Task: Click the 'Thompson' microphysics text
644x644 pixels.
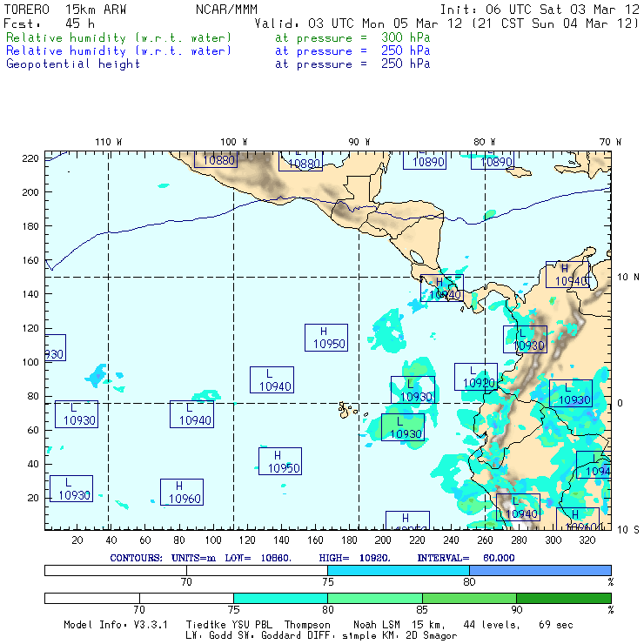Action: click(x=307, y=625)
